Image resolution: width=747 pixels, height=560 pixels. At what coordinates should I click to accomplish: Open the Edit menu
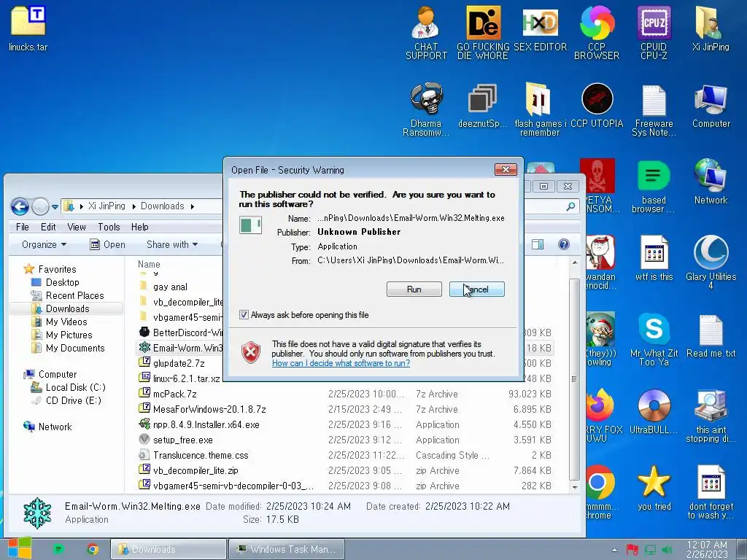click(x=48, y=227)
